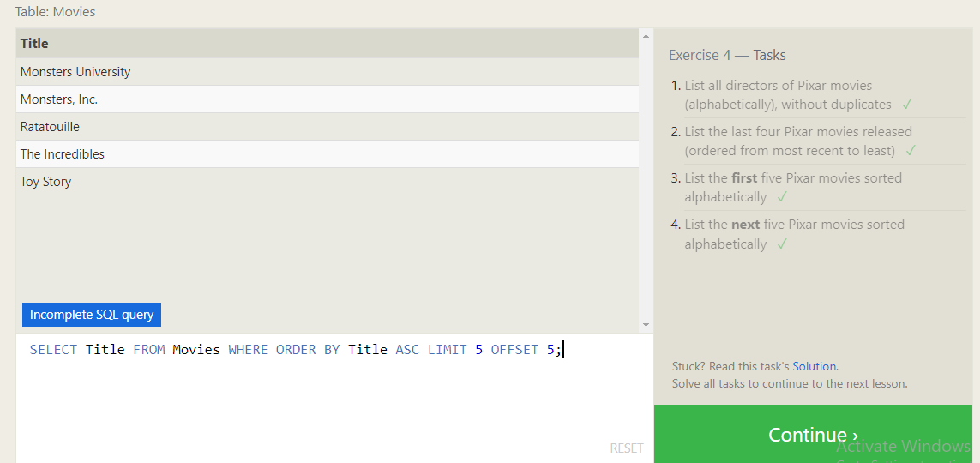The height and width of the screenshot is (463, 980).
Task: Select the Toy Story row
Action: (327, 182)
